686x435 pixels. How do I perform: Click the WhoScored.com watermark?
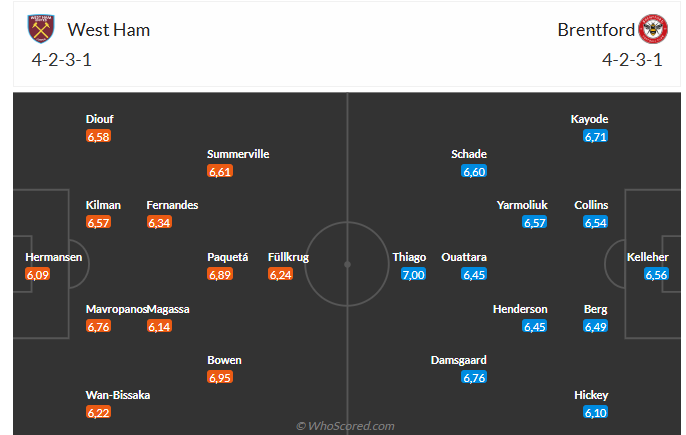click(x=345, y=426)
